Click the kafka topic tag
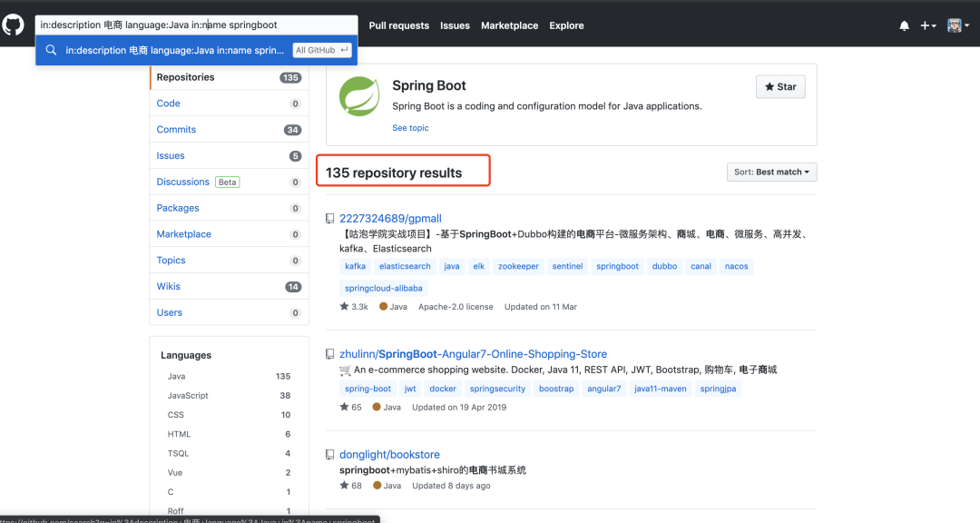This screenshot has height=523, width=980. click(355, 267)
